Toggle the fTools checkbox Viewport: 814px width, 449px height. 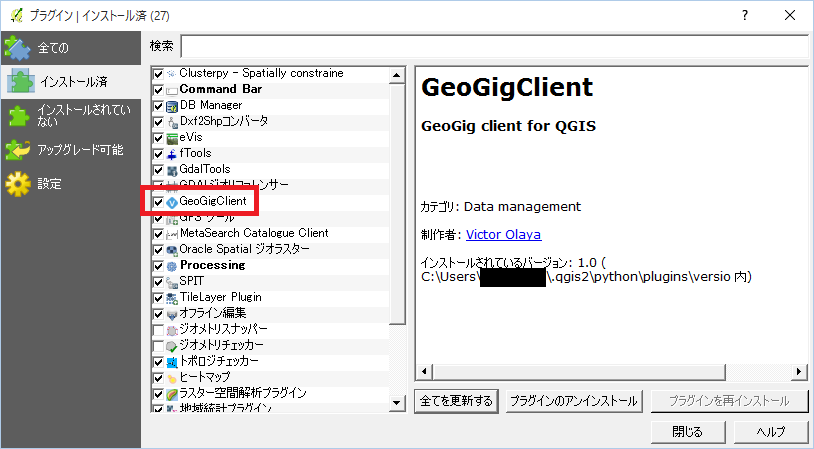158,154
